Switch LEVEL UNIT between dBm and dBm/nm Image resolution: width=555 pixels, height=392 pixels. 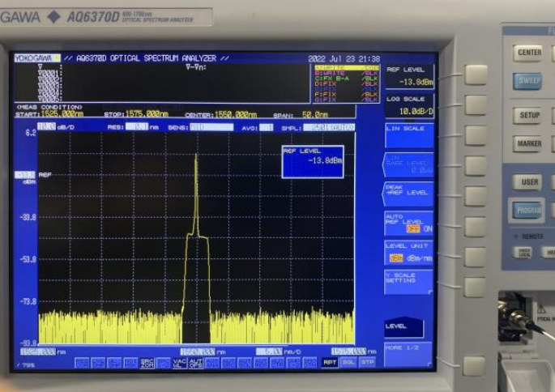click(408, 253)
